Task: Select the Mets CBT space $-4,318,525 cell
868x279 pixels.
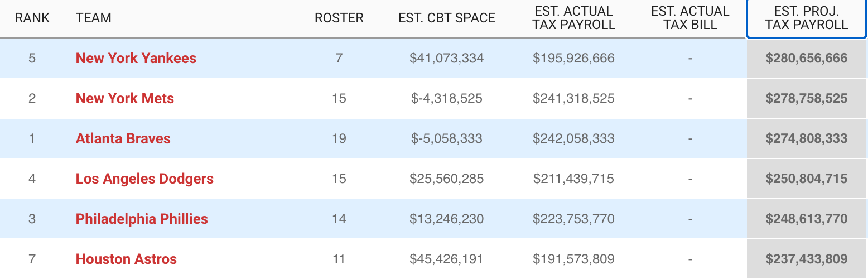Action: [447, 98]
